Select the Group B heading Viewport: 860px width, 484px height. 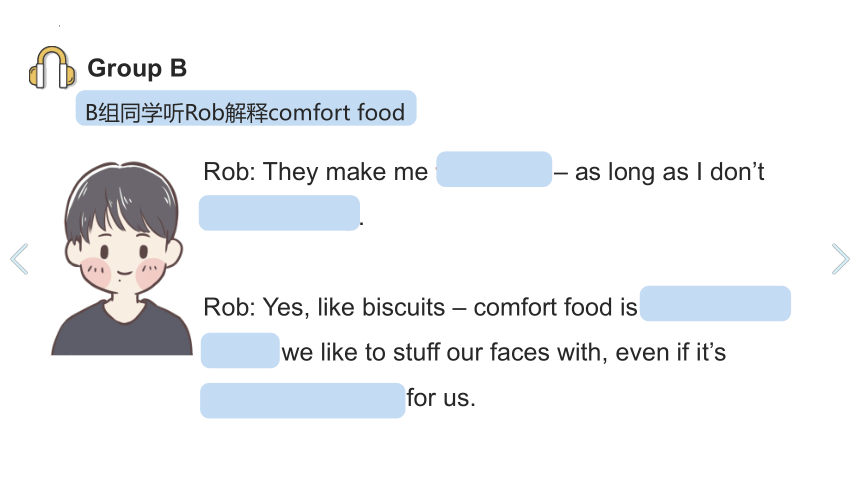tap(137, 68)
